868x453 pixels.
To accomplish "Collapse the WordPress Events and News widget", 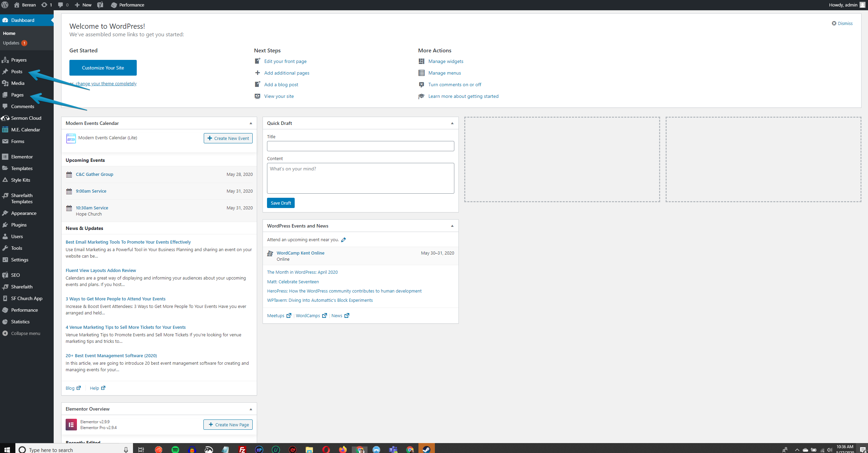I will click(452, 226).
